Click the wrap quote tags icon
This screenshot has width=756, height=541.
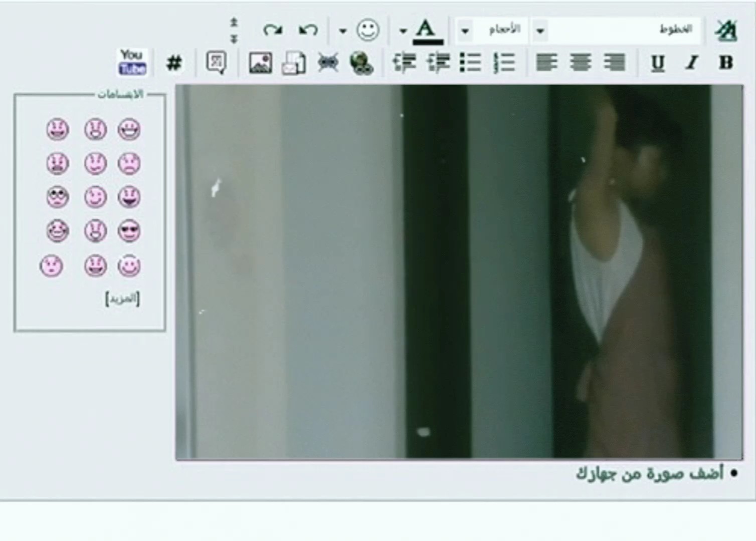[x=216, y=63]
